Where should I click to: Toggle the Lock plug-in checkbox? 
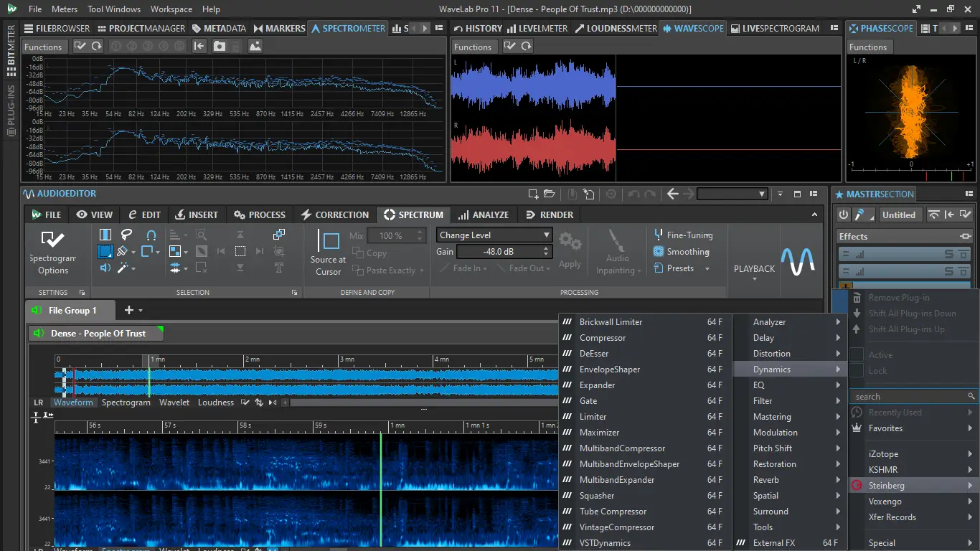coord(857,371)
